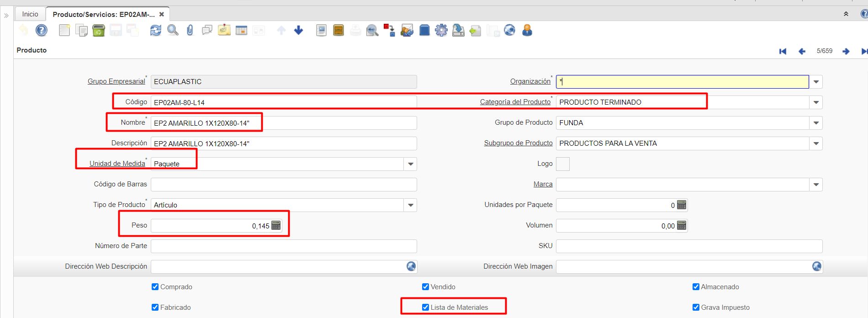Image resolution: width=868 pixels, height=318 pixels.
Task: Uncheck the Comprado checkbox
Action: (x=155, y=287)
